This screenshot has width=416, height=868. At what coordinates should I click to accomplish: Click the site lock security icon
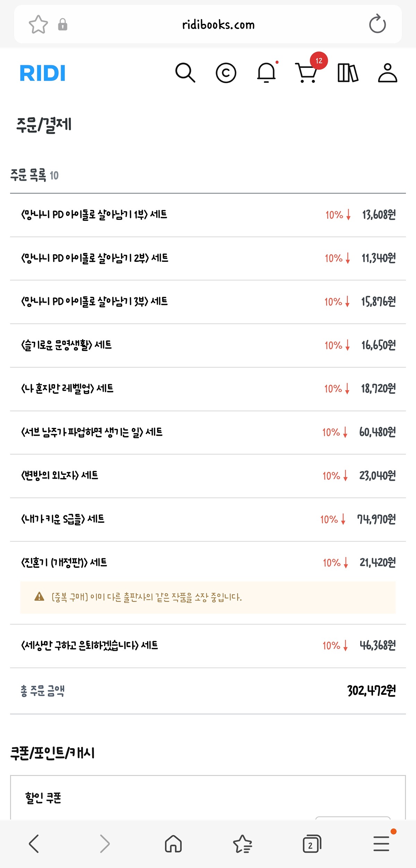click(x=63, y=25)
